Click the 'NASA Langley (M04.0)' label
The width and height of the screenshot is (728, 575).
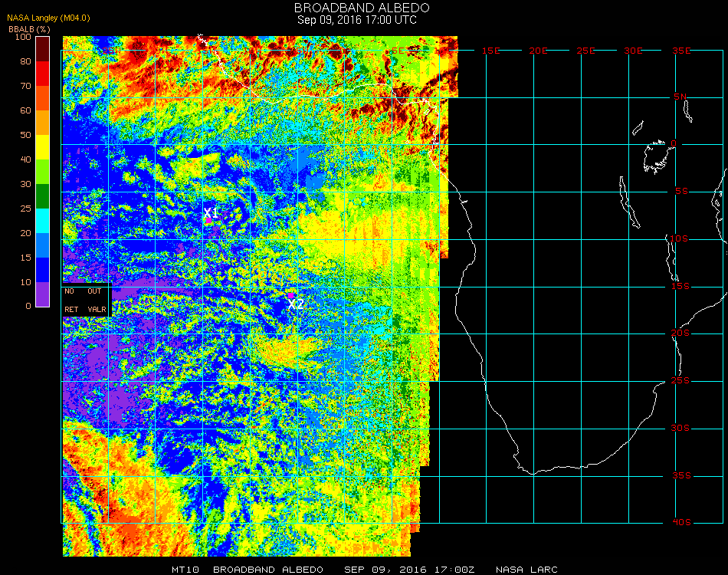point(48,18)
